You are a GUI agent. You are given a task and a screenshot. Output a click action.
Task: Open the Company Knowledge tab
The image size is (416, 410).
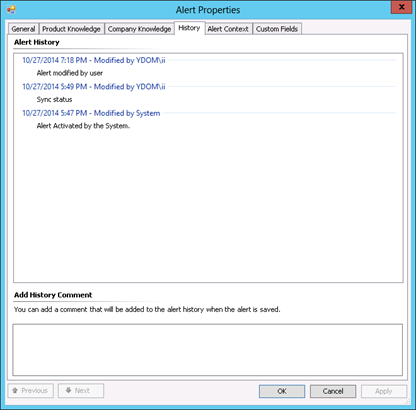click(x=139, y=29)
